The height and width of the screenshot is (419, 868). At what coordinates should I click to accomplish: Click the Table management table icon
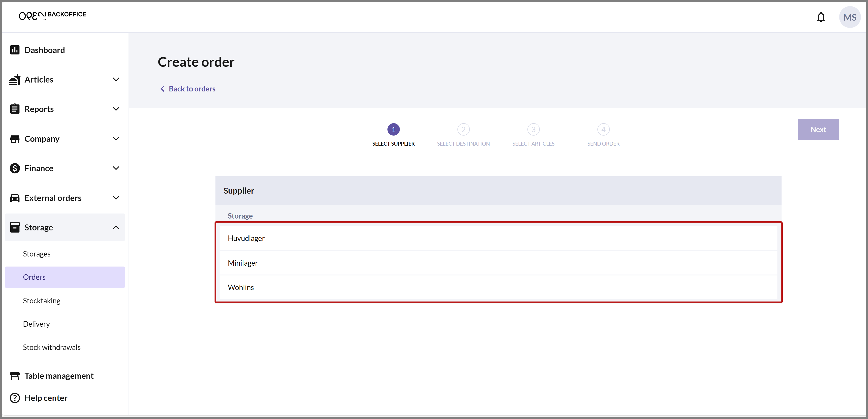pyautogui.click(x=15, y=376)
